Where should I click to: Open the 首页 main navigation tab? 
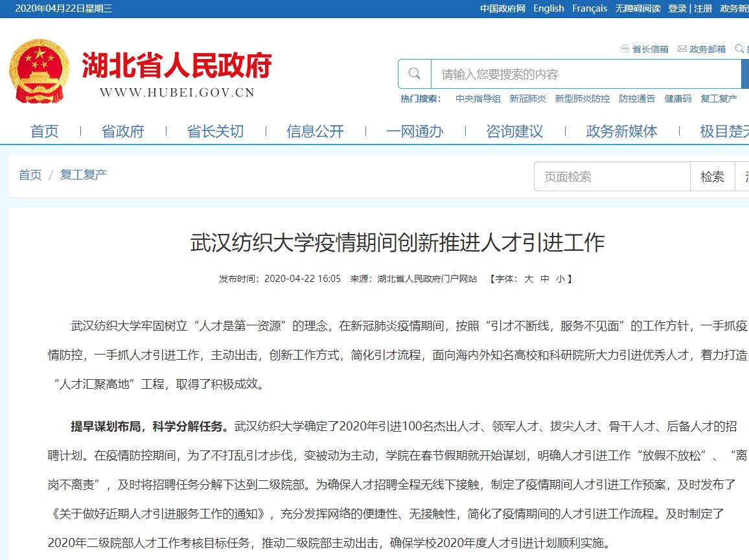[x=45, y=131]
